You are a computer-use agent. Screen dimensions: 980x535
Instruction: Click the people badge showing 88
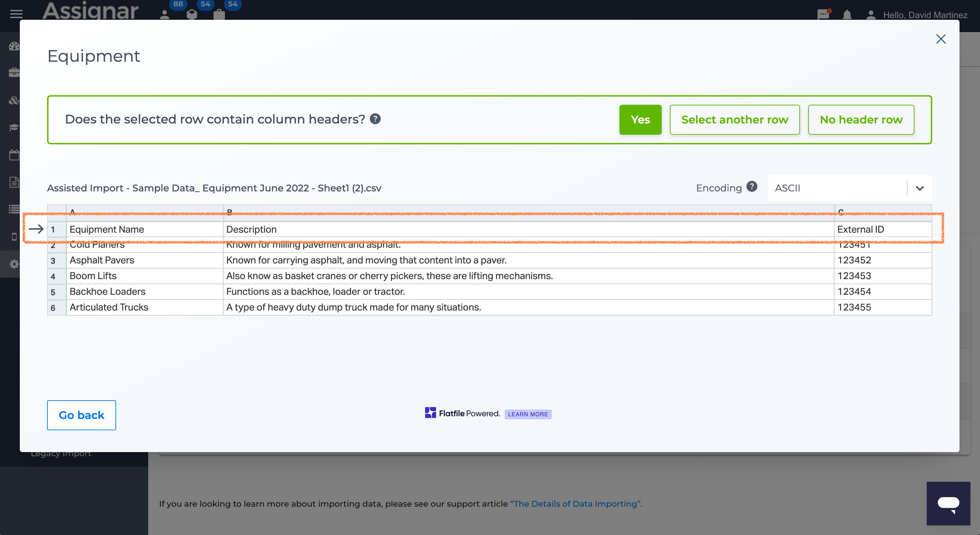[170, 10]
